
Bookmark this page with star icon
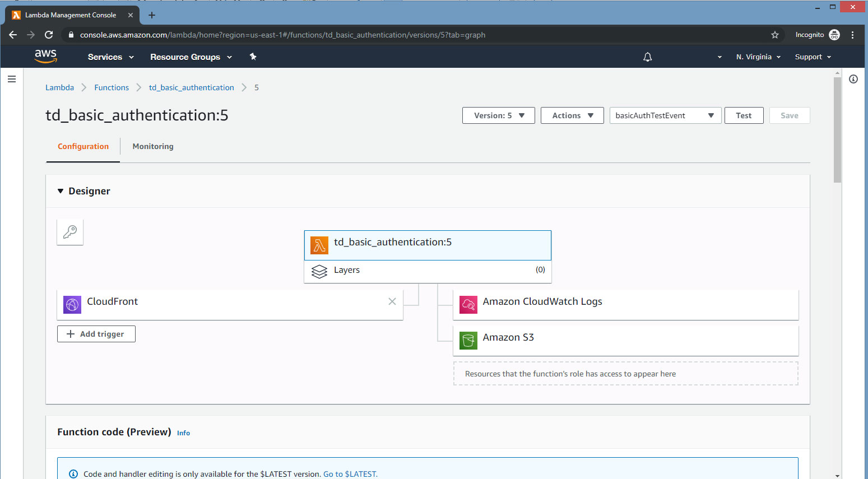[x=775, y=35]
